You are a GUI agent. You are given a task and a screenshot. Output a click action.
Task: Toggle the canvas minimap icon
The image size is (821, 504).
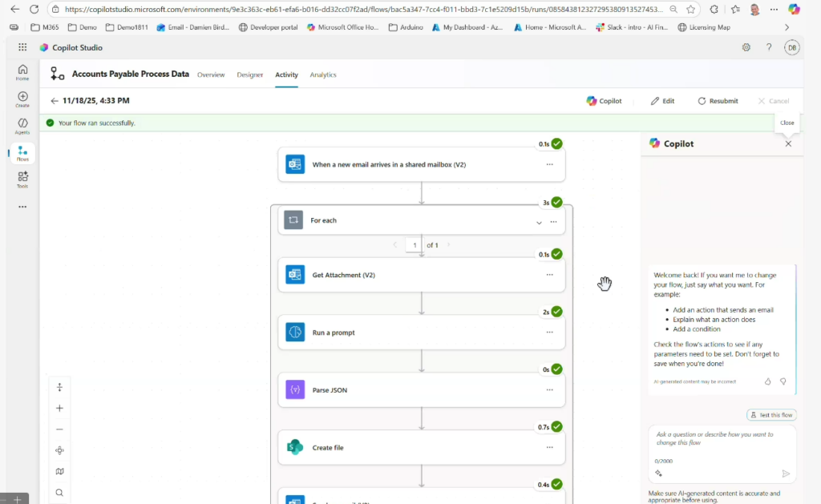point(59,472)
